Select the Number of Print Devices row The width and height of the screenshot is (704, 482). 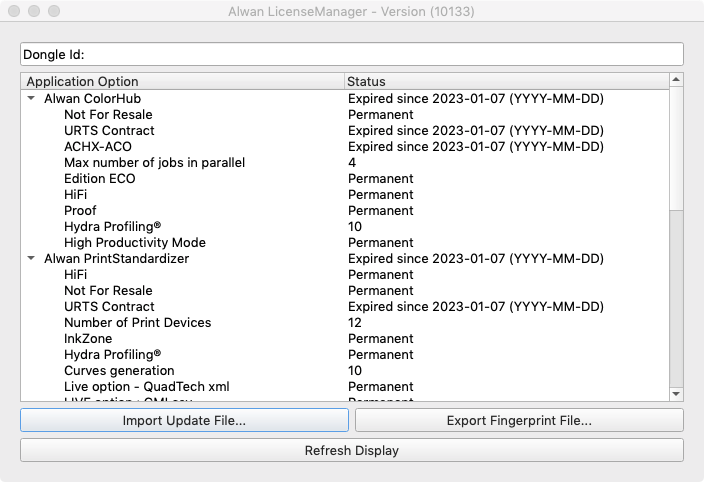[x=345, y=323]
